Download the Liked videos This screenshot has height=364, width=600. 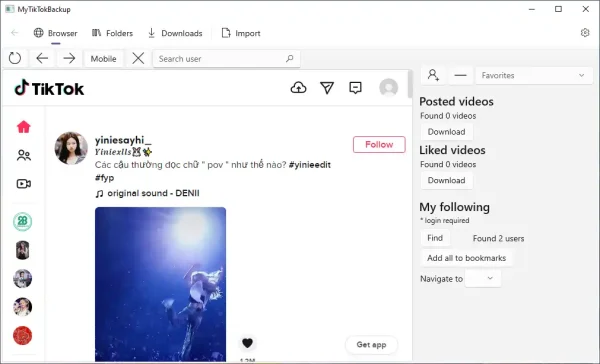(447, 180)
